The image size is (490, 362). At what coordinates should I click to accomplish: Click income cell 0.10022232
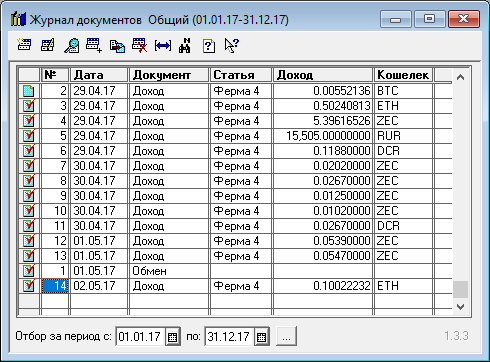coord(323,286)
